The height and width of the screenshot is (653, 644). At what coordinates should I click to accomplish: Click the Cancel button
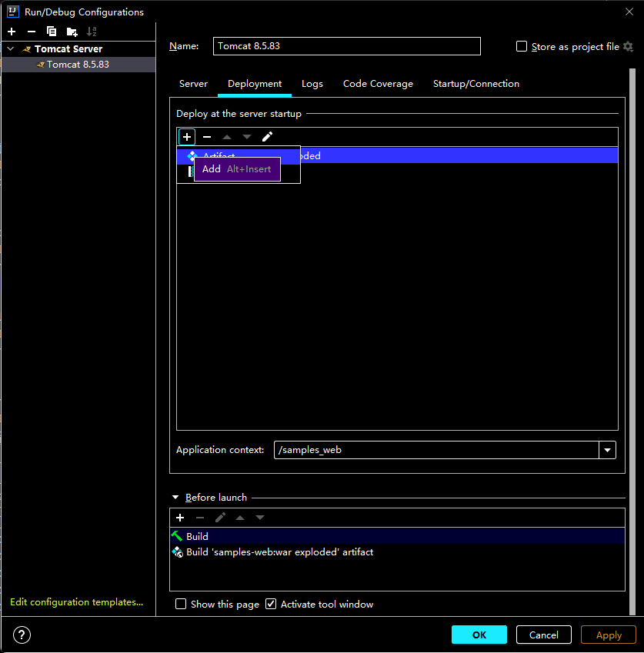[x=544, y=635]
